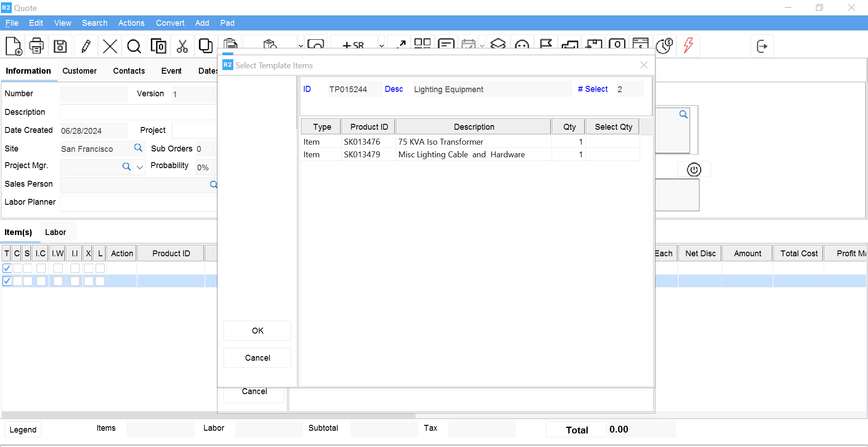Click the red lightning bolt icon
The image size is (868, 447).
(688, 46)
